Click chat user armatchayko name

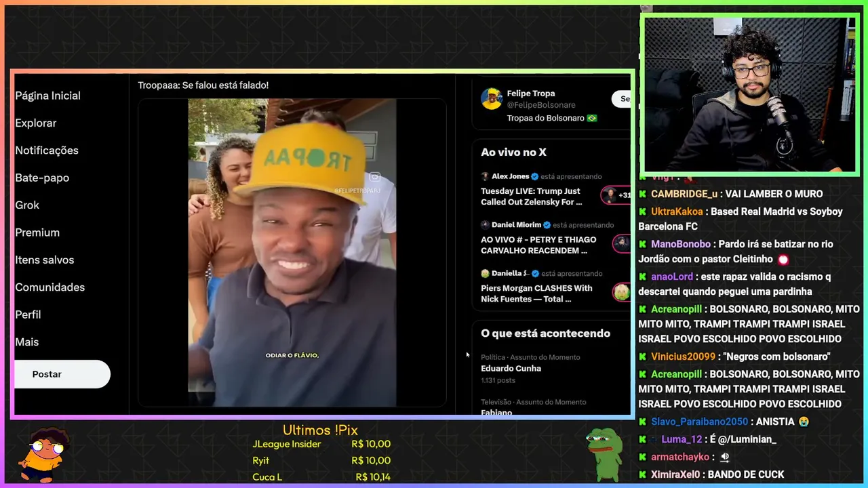(680, 457)
